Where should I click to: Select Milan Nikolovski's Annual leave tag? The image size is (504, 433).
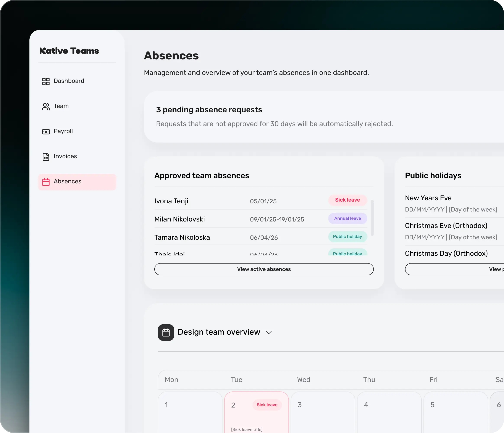347,218
